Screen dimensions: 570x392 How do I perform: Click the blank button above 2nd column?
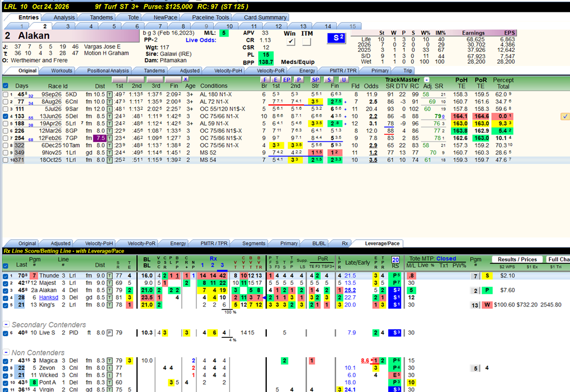(136, 79)
